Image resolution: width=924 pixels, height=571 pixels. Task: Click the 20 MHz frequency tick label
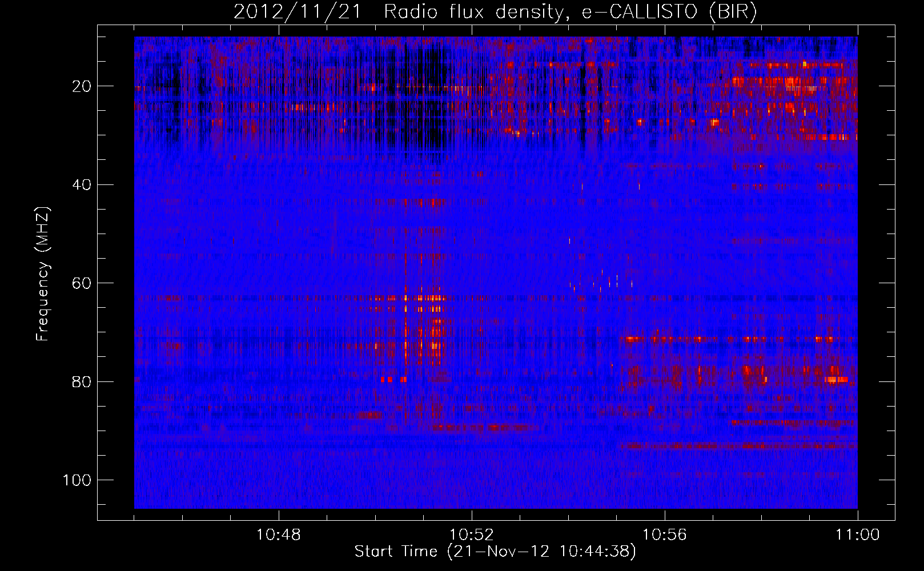coord(82,86)
